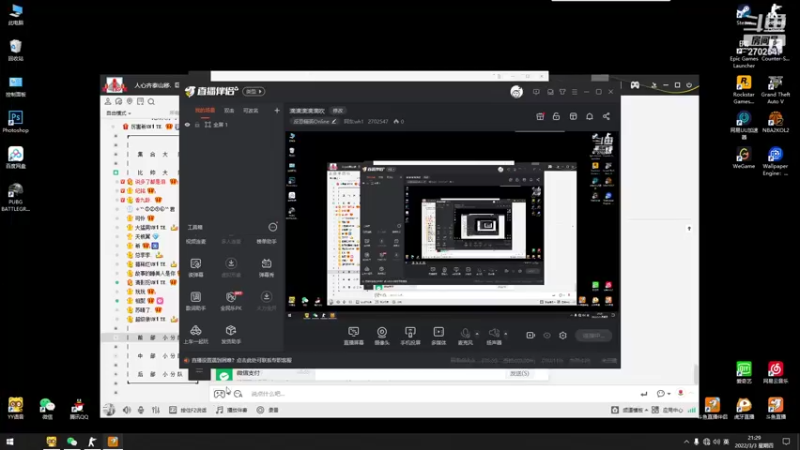Open streaming app hamburger menu
800x450 pixels.
[574, 92]
